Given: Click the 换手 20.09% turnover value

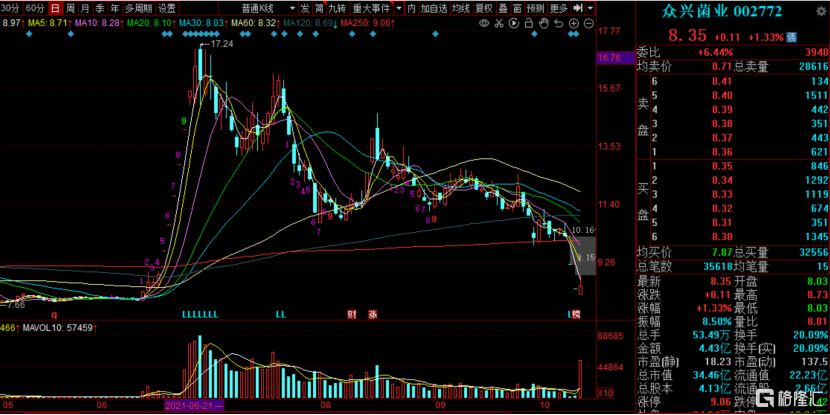Looking at the screenshot, I should (809, 335).
